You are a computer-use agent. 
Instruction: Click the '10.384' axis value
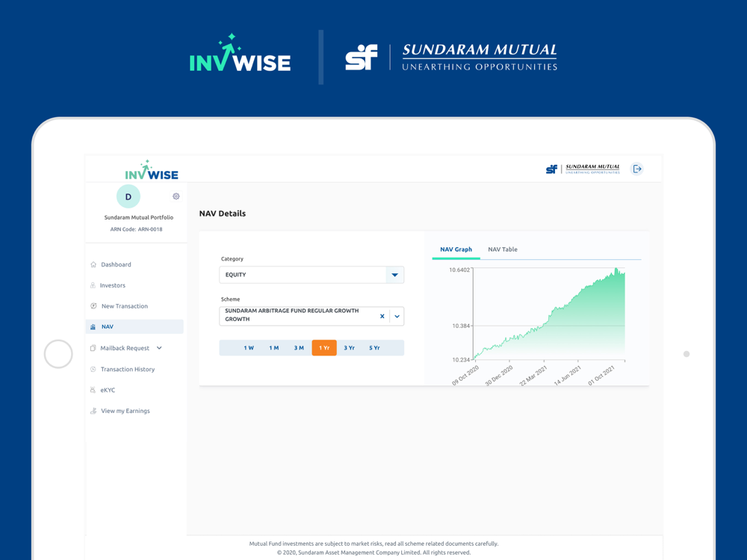pyautogui.click(x=461, y=326)
